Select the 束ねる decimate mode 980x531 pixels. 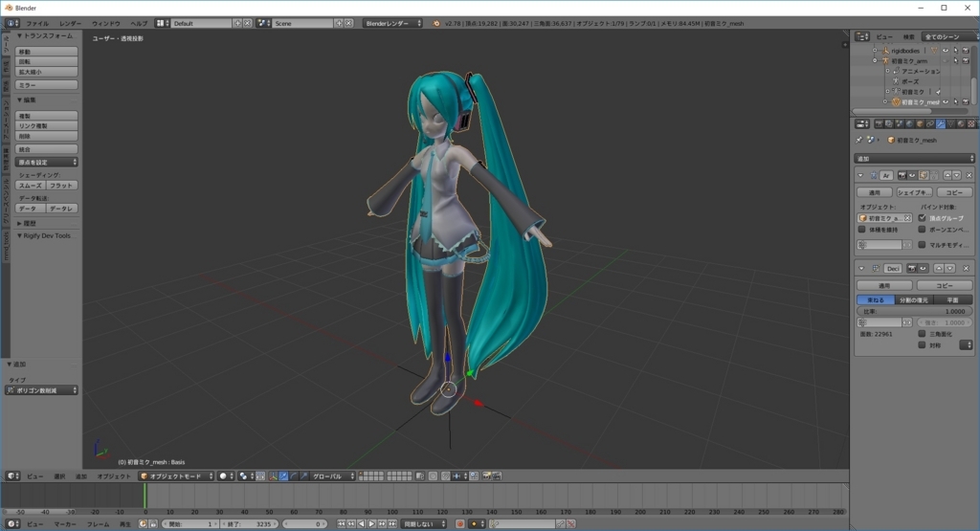(x=876, y=299)
